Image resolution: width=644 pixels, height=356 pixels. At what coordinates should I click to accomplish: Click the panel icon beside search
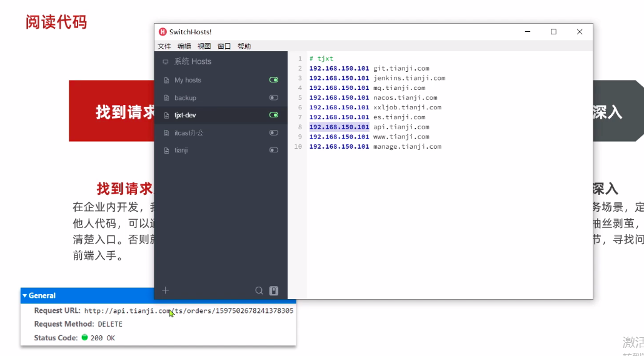tap(274, 291)
